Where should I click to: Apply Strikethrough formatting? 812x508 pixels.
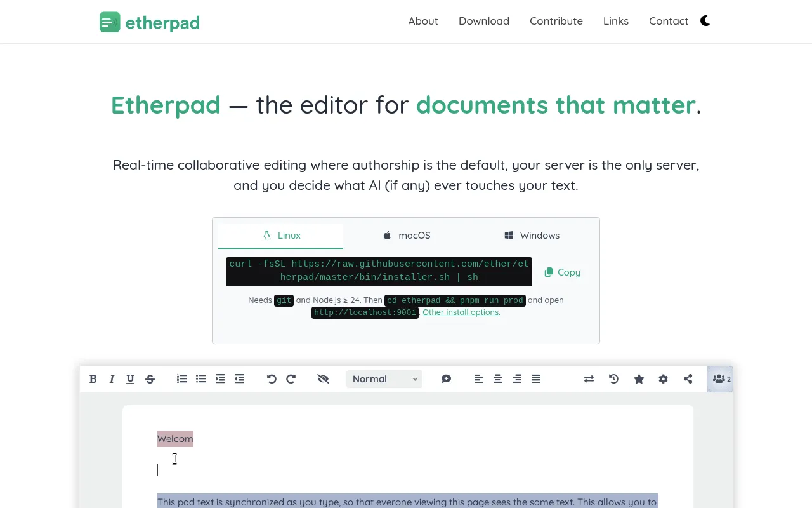coord(150,379)
